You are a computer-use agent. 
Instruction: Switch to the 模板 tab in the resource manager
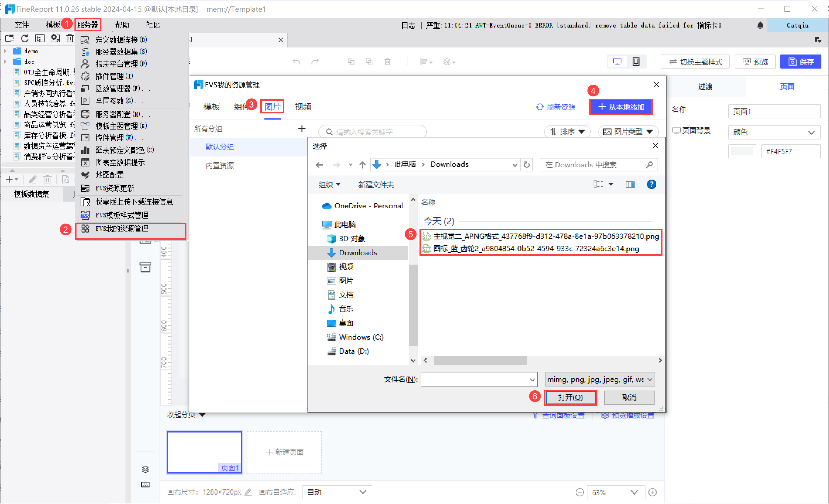point(211,107)
